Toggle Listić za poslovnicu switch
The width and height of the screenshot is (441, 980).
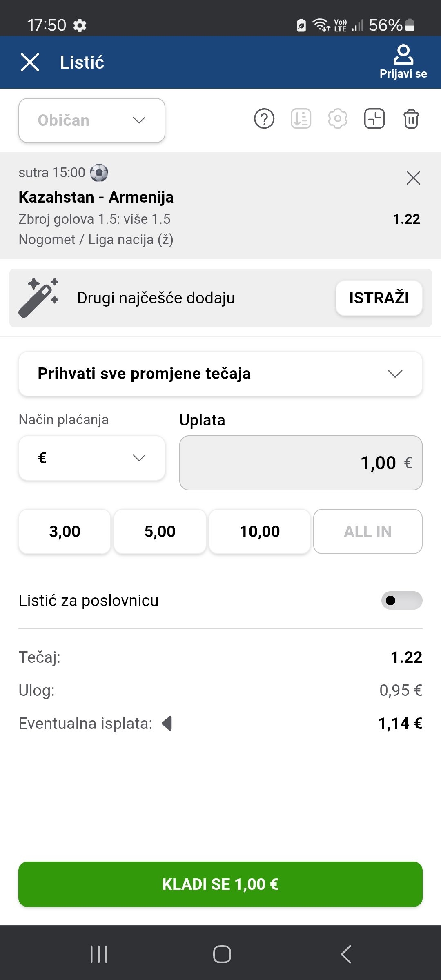[402, 600]
